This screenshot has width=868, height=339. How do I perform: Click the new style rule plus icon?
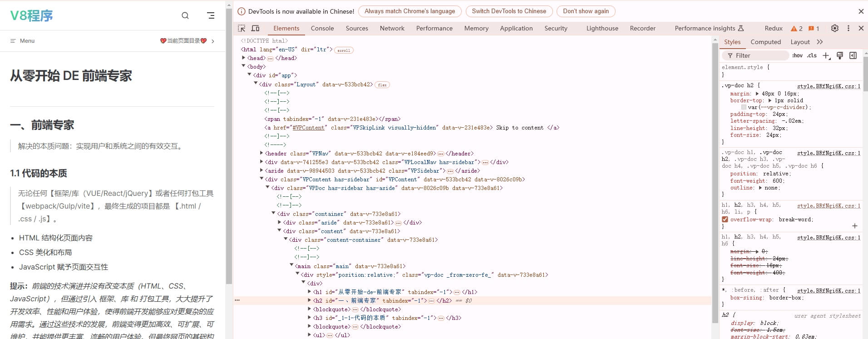pos(826,55)
